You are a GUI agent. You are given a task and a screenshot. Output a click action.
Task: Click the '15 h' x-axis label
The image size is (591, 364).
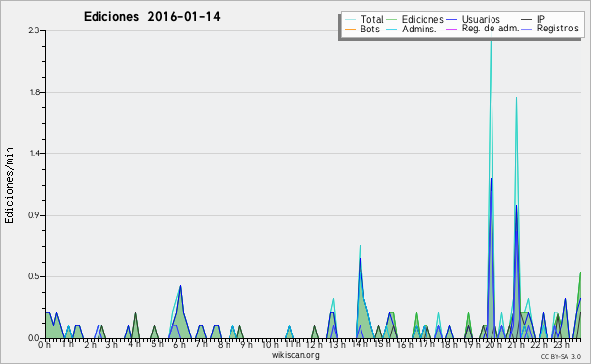tap(382, 344)
